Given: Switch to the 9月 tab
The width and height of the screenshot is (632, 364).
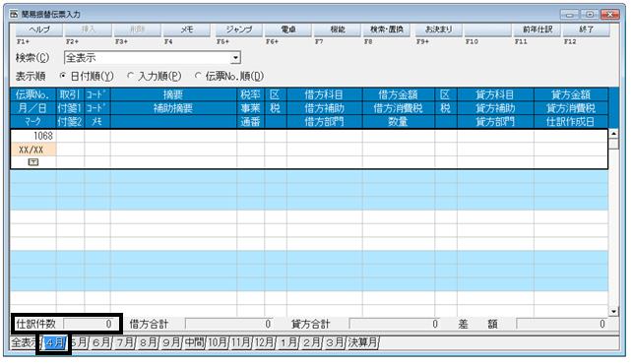Looking at the screenshot, I should pyautogui.click(x=171, y=343).
